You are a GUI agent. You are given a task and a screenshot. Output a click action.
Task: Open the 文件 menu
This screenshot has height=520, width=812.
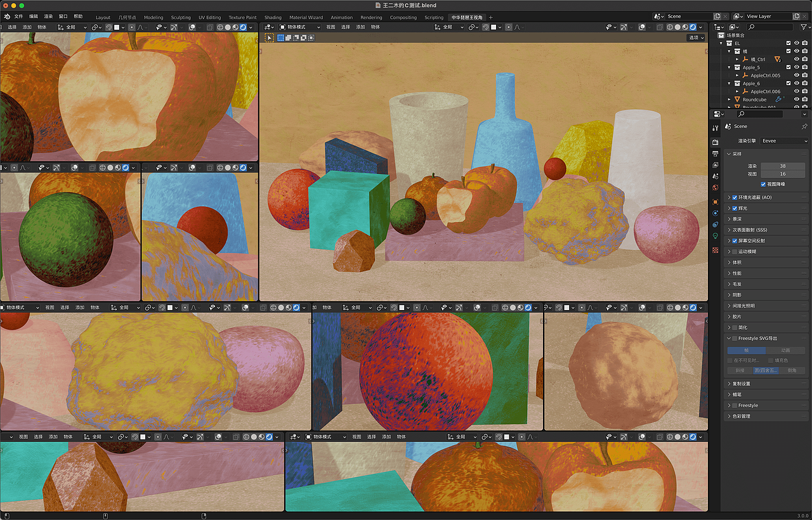(18, 16)
